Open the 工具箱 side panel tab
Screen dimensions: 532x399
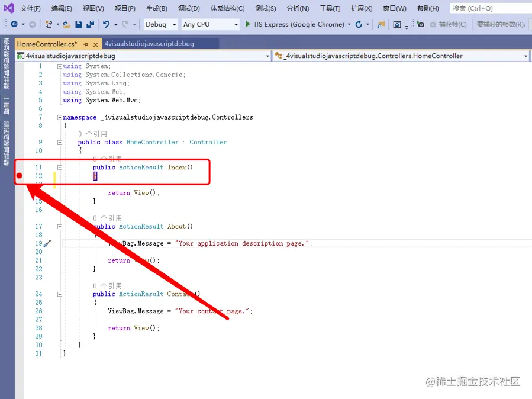point(6,105)
